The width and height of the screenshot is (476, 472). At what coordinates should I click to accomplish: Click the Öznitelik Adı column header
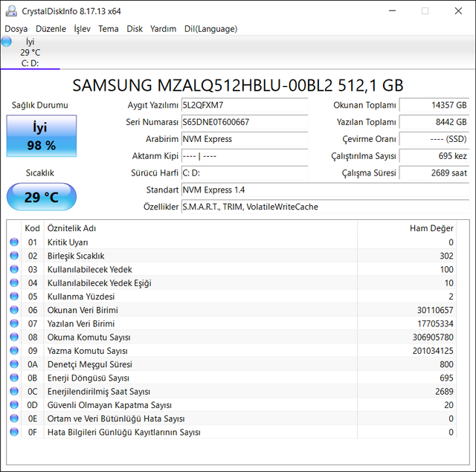[200, 228]
